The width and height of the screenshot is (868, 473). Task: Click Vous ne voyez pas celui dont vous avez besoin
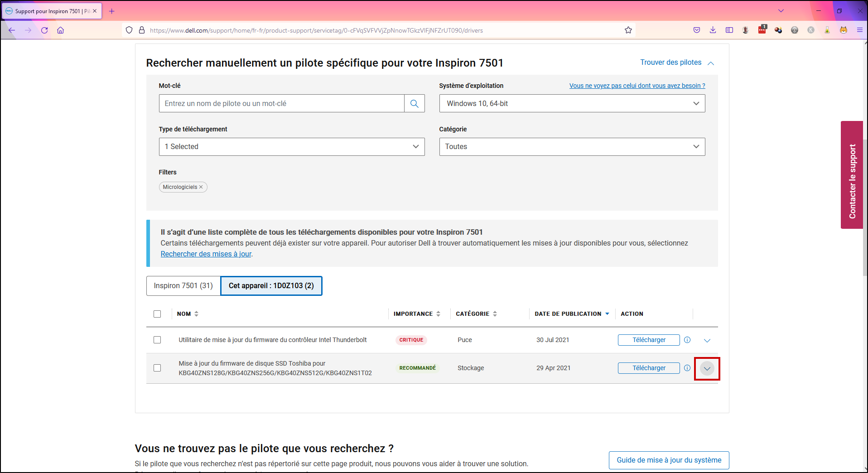pyautogui.click(x=637, y=86)
